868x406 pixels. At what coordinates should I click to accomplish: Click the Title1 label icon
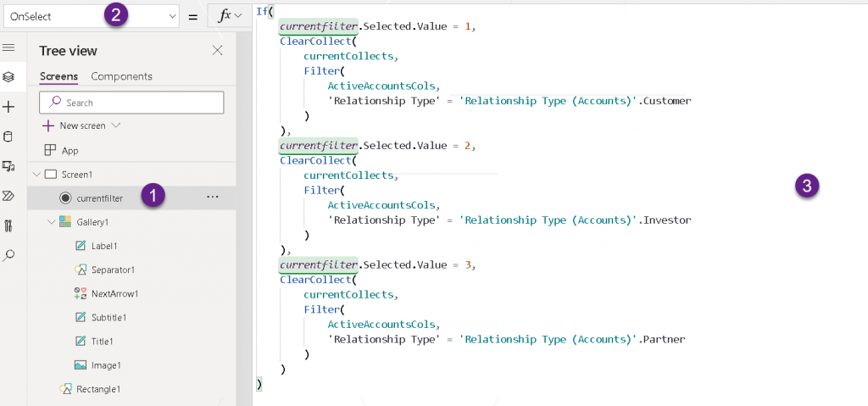pyautogui.click(x=81, y=342)
